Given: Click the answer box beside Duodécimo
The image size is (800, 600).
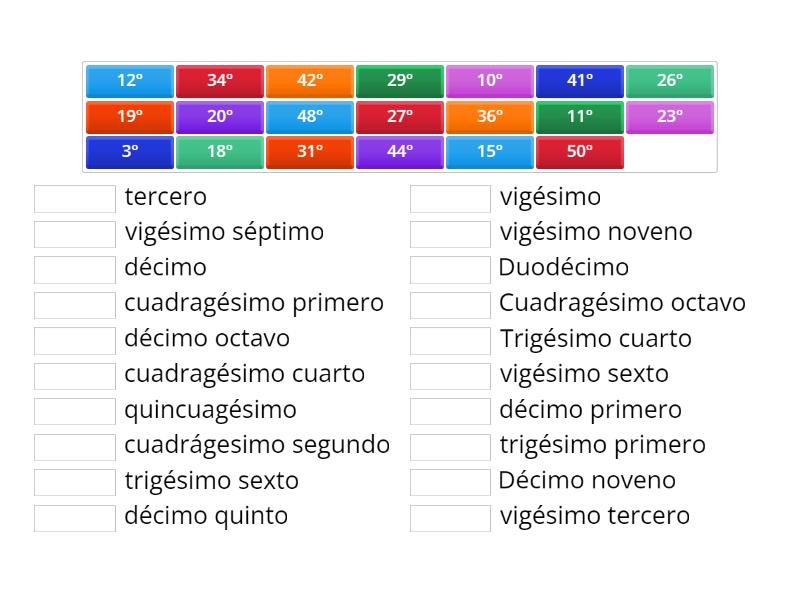Looking at the screenshot, I should click(450, 269).
